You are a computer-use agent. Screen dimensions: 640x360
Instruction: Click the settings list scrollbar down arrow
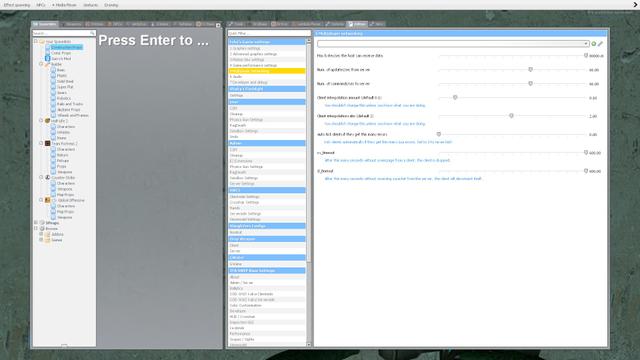coord(308,345)
